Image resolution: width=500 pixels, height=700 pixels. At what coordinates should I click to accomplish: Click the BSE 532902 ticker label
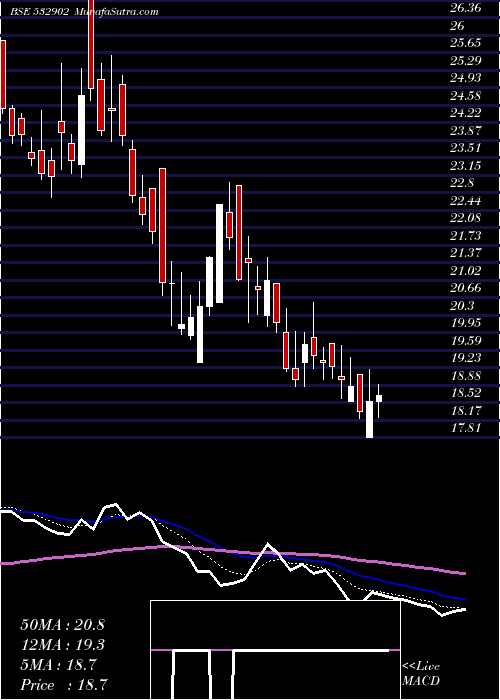[x=39, y=12]
